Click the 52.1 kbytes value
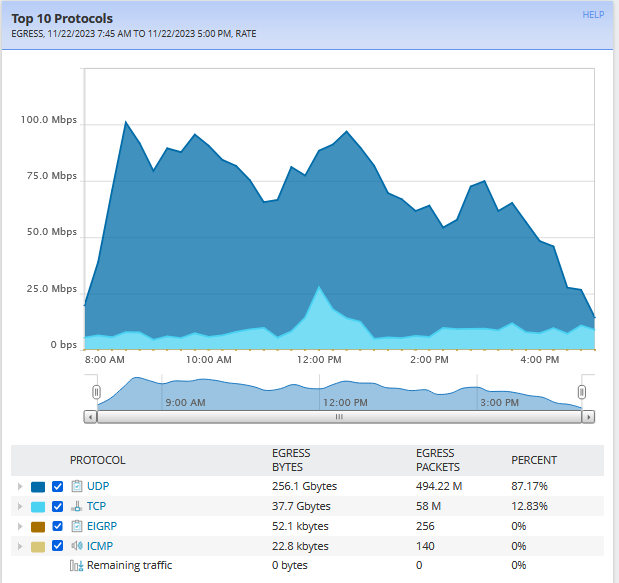Screen dimensions: 619x583 click(300, 527)
